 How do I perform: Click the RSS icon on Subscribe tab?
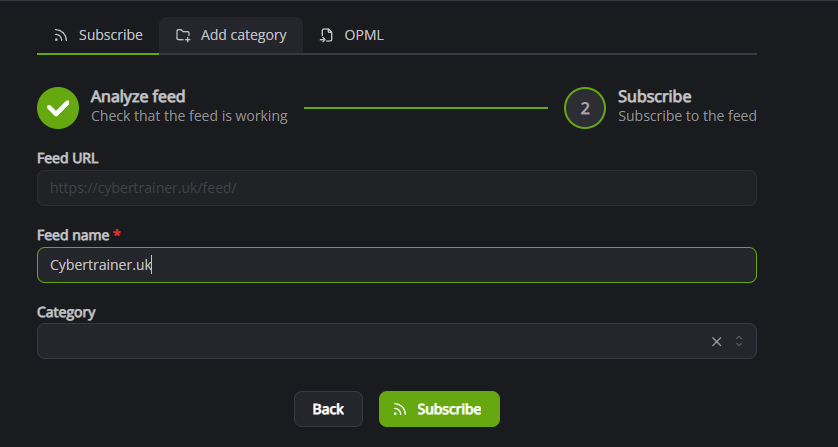(61, 35)
